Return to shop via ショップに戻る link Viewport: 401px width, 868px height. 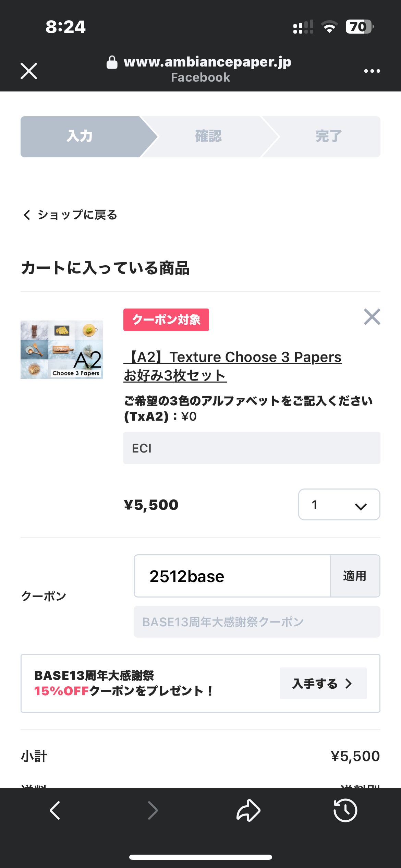70,215
